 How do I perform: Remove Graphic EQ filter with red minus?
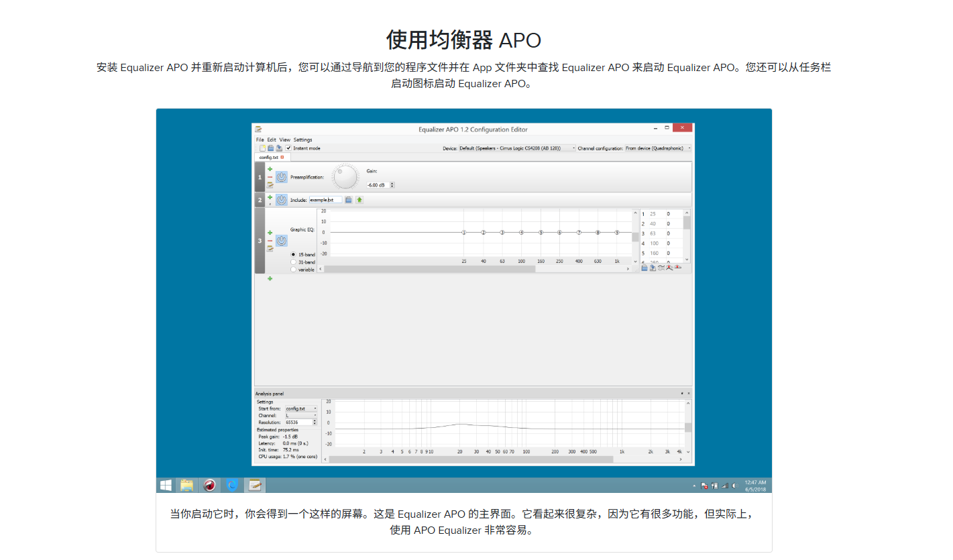[270, 240]
